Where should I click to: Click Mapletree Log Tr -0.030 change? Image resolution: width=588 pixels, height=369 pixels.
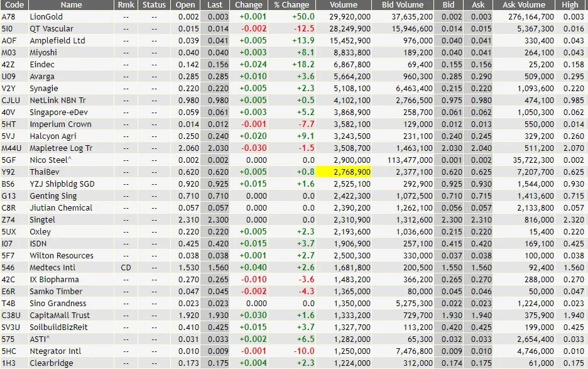pos(254,148)
